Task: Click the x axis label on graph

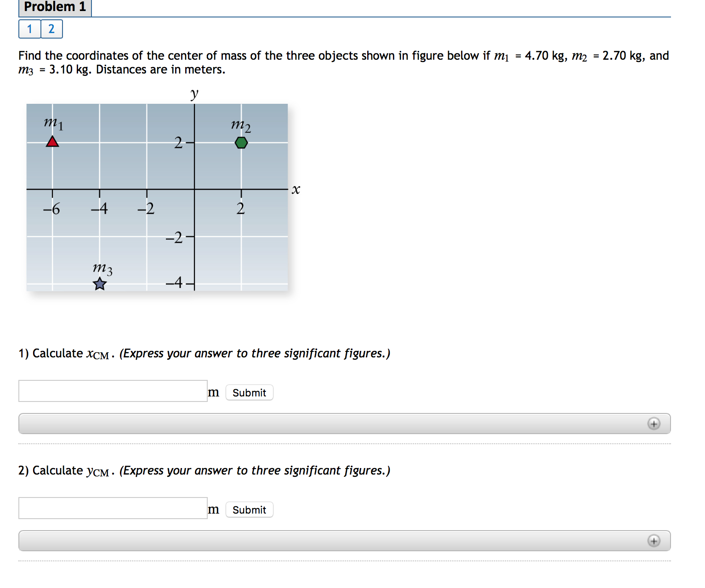Action: point(296,189)
